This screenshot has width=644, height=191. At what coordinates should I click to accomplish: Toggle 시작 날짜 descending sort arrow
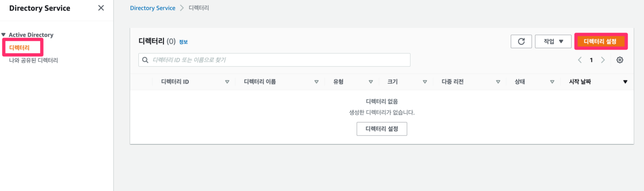click(625, 82)
